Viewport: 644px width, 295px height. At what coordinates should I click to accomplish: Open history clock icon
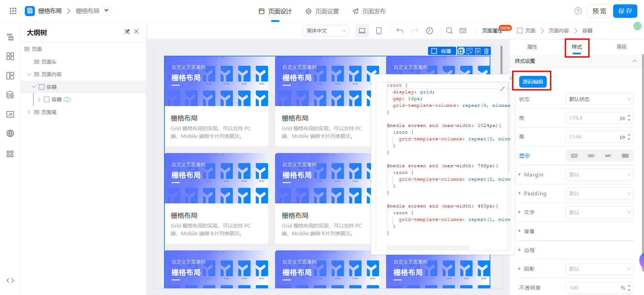pyautogui.click(x=429, y=31)
